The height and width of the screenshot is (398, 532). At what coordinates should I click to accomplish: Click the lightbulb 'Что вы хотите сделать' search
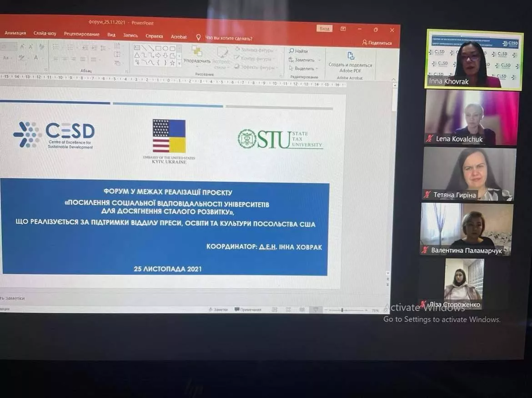(198, 38)
